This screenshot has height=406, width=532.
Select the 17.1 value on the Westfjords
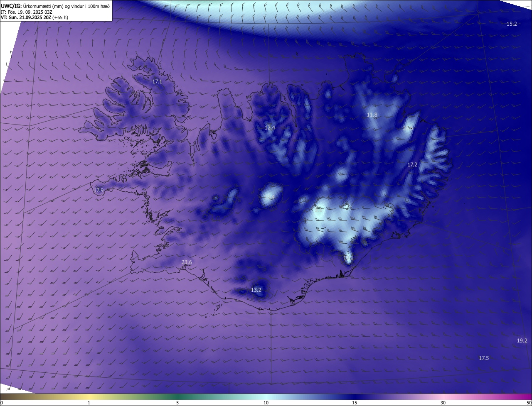coord(157,82)
